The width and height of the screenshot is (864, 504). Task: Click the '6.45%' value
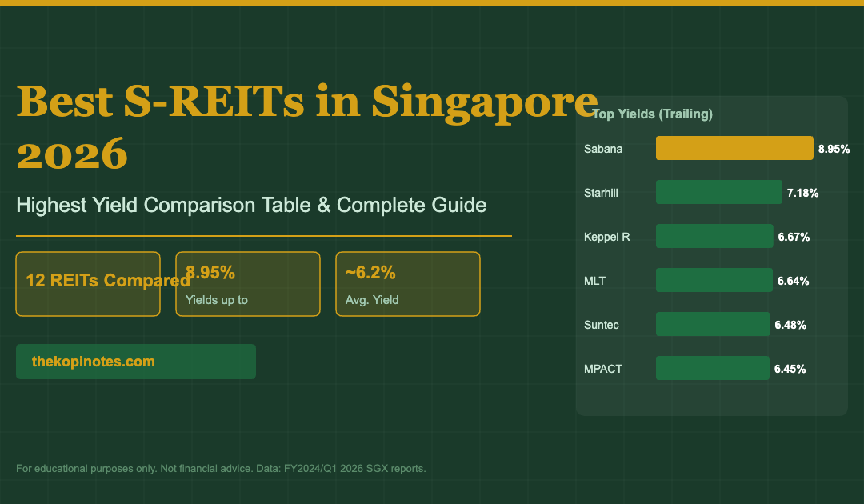(790, 369)
